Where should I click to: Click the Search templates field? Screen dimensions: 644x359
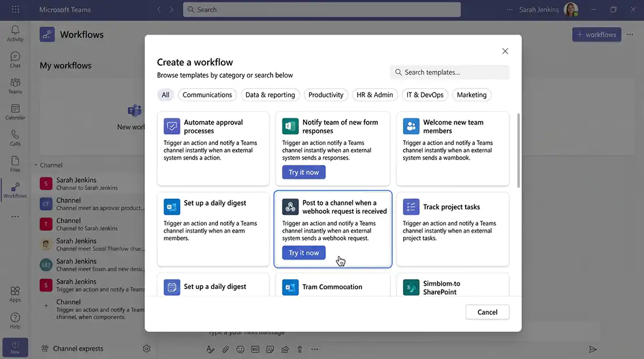pos(450,72)
